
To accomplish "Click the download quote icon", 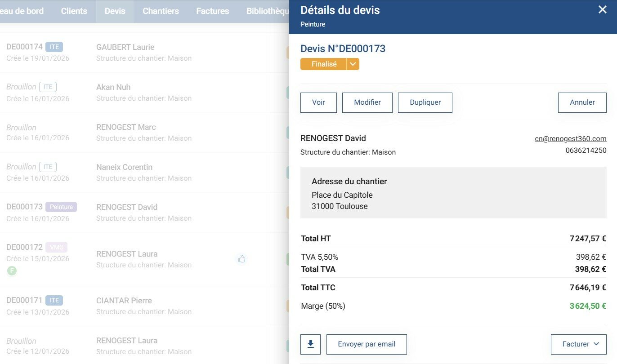I will [x=310, y=344].
